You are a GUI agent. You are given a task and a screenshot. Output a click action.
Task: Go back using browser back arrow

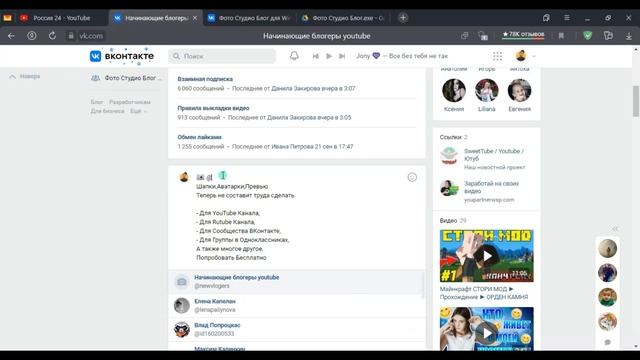(x=11, y=36)
